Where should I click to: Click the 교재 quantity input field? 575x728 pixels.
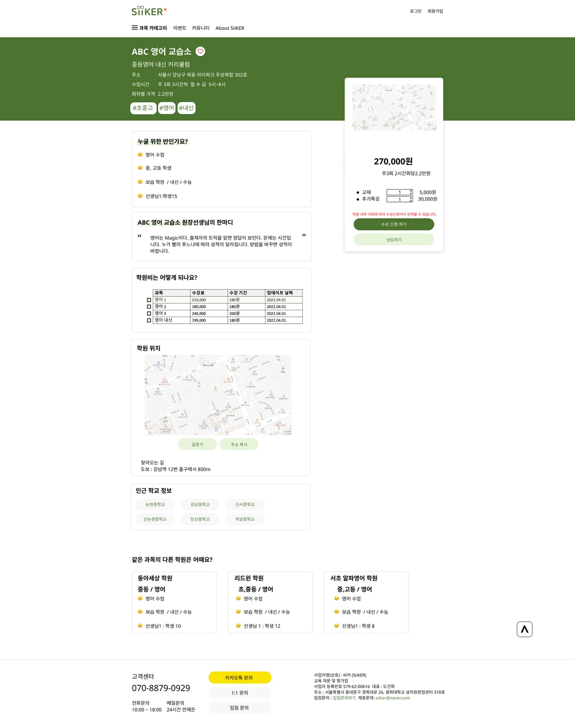pos(400,192)
